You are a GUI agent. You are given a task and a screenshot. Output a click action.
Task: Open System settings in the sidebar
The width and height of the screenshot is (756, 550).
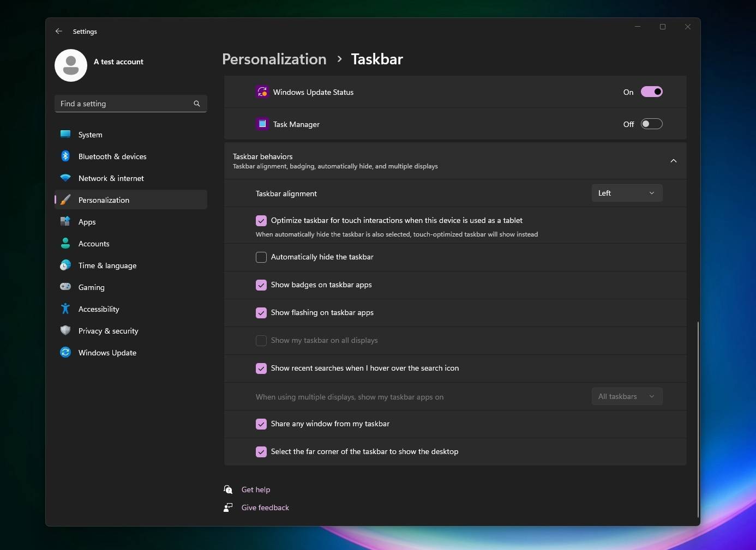(89, 135)
